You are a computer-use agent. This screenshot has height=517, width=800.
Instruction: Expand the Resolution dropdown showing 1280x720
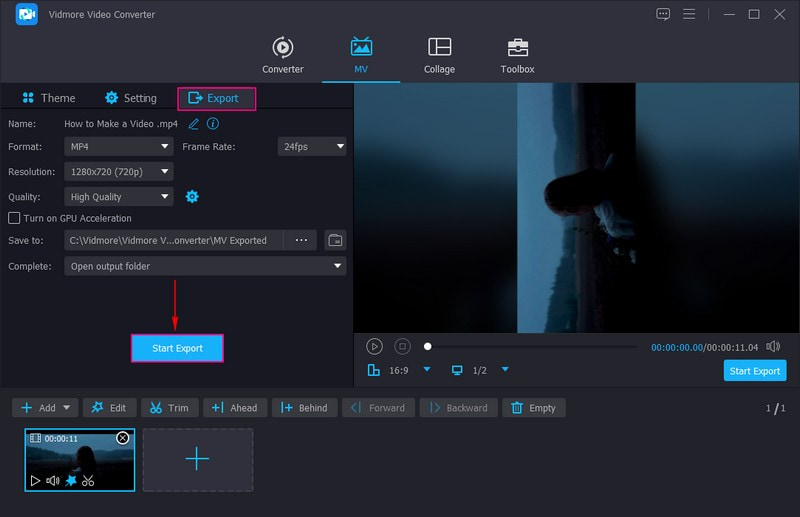point(119,171)
